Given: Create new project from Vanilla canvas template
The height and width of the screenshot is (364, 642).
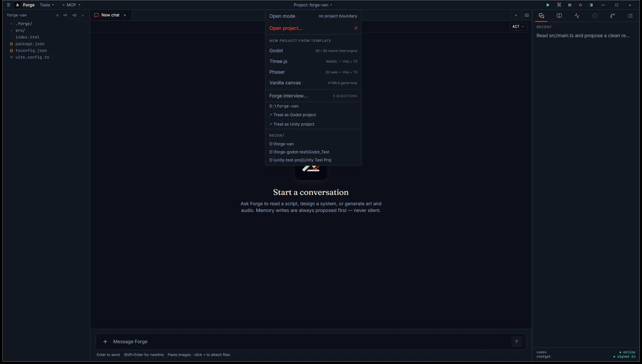Looking at the screenshot, I should pyautogui.click(x=313, y=83).
